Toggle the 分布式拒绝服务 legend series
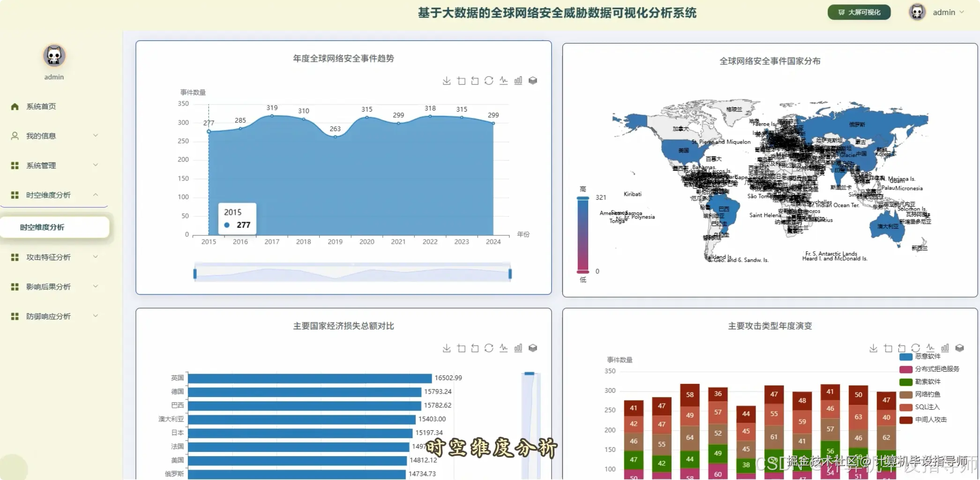 (x=929, y=369)
